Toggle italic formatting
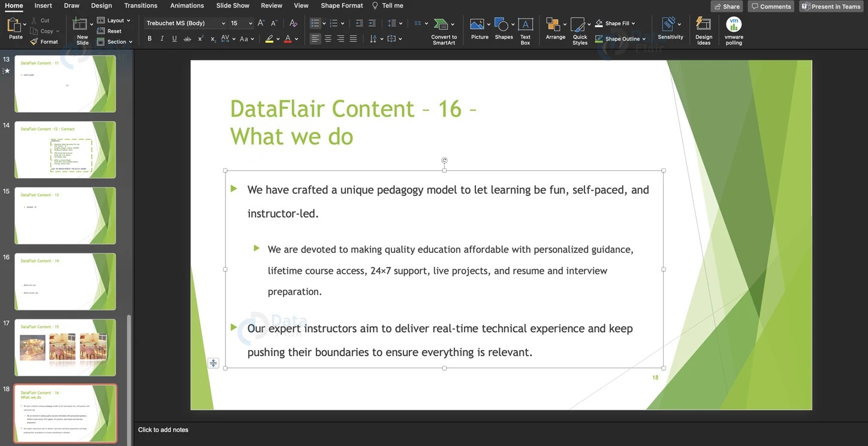 point(162,38)
